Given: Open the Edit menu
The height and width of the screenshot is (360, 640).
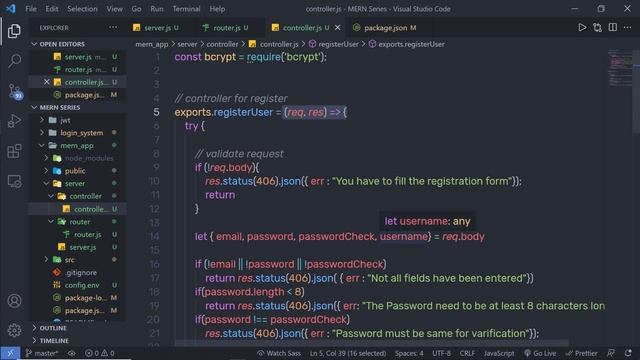Looking at the screenshot, I should 52,9.
